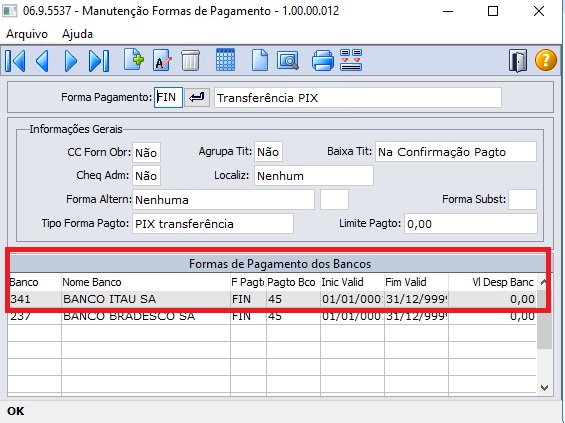The image size is (565, 423).
Task: Click bank code 341 cell
Action: 35,299
